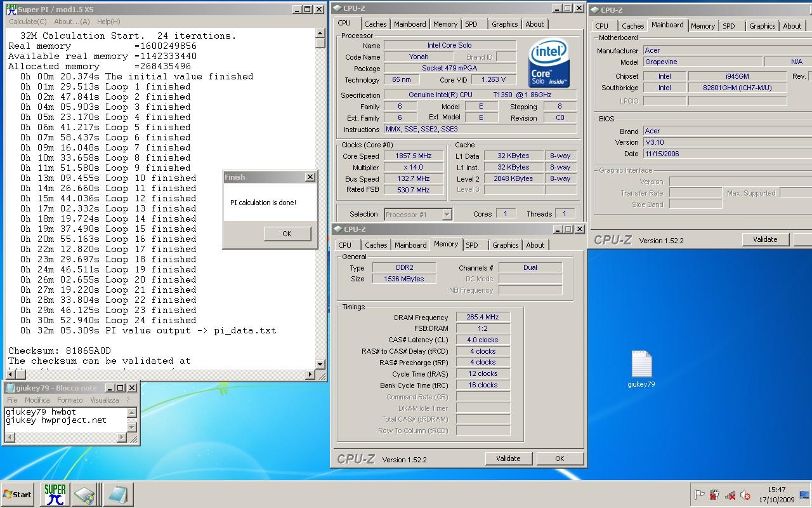
Task: Click the CPU-Z title icon in CPU window
Action: click(x=337, y=8)
